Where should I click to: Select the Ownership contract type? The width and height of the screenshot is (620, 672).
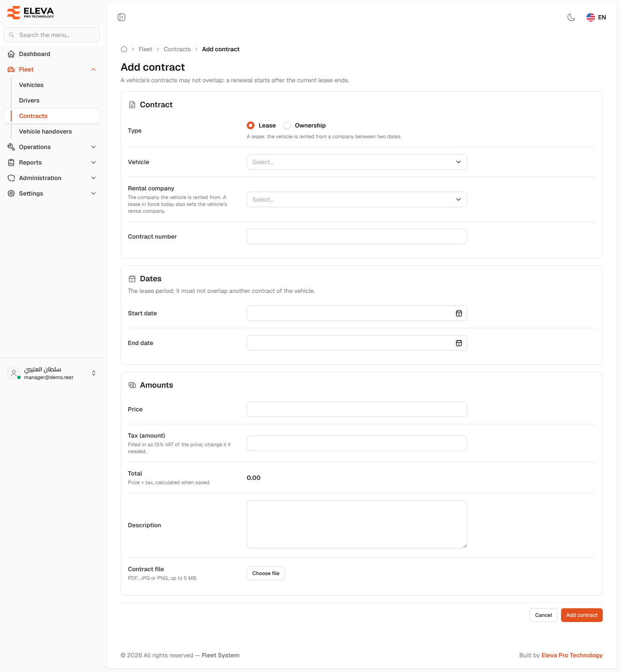[x=287, y=125]
